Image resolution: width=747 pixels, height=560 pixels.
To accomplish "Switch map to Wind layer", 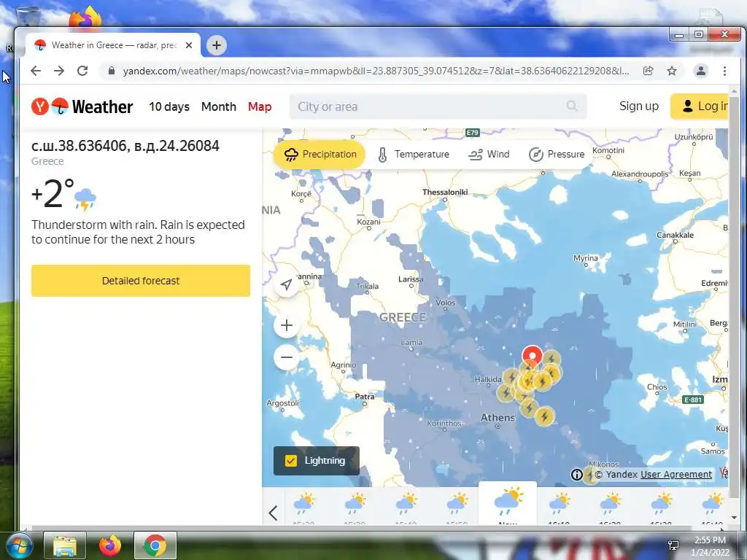I will pyautogui.click(x=489, y=155).
